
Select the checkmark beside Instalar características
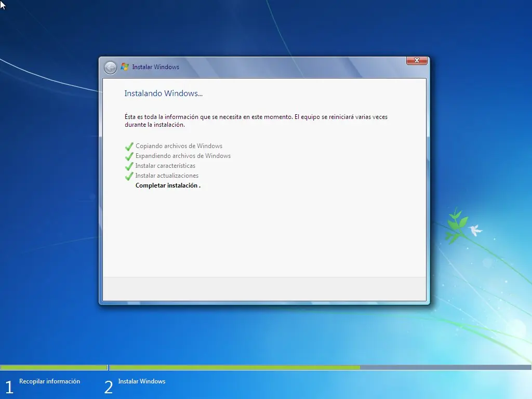tap(129, 166)
